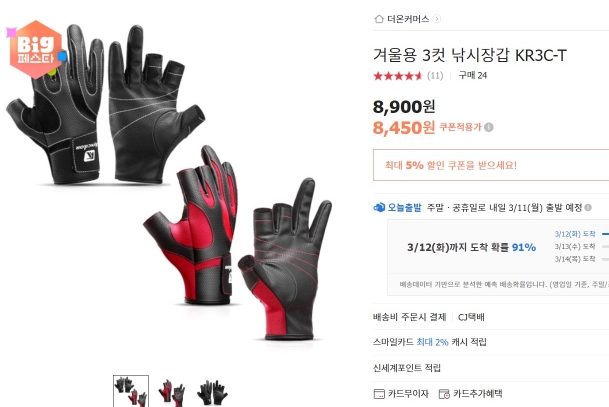Viewport: 609px width, 407px height.
Task: Click the home icon beside 더온커머스
Action: click(379, 19)
